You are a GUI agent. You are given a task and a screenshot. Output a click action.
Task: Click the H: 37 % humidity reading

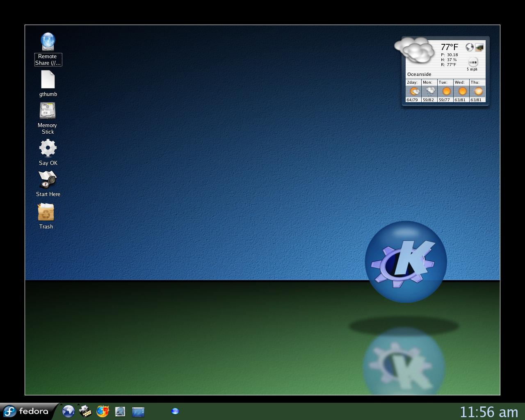point(449,59)
